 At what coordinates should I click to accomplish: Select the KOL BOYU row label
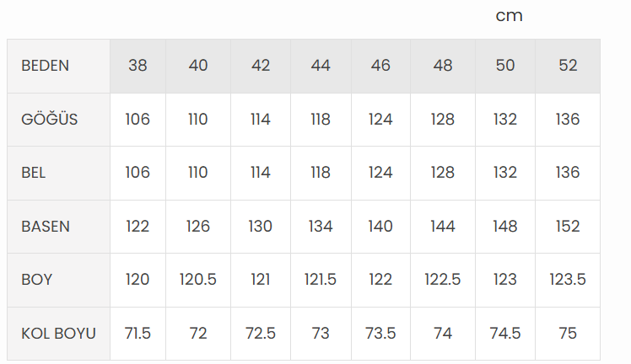pos(58,334)
